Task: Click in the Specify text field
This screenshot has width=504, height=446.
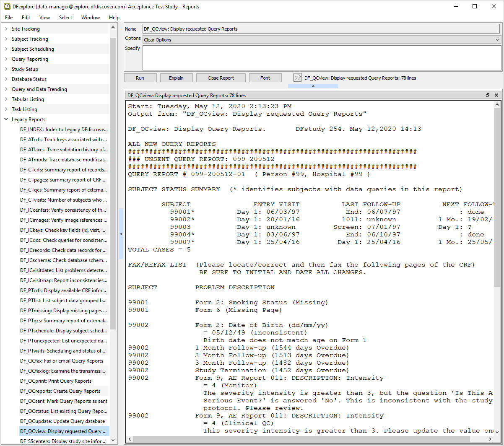Action: 321,58
